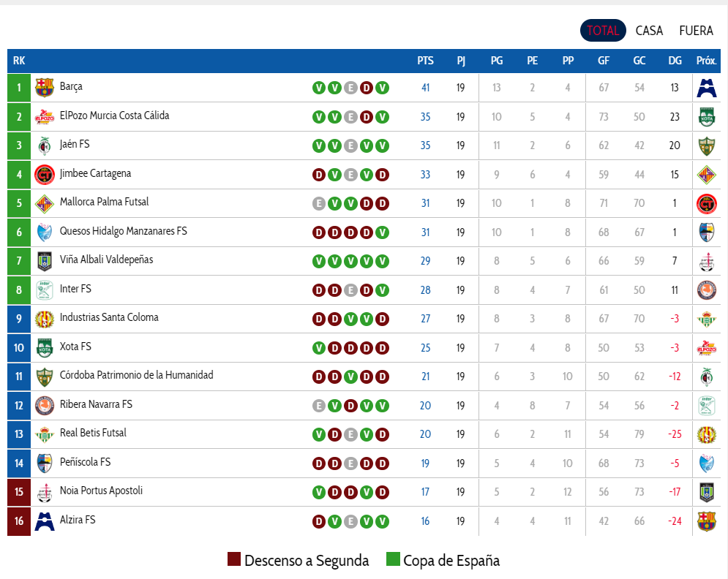Open Quesos Hidalgo Manzanares FS link
728x579 pixels.
tap(123, 231)
